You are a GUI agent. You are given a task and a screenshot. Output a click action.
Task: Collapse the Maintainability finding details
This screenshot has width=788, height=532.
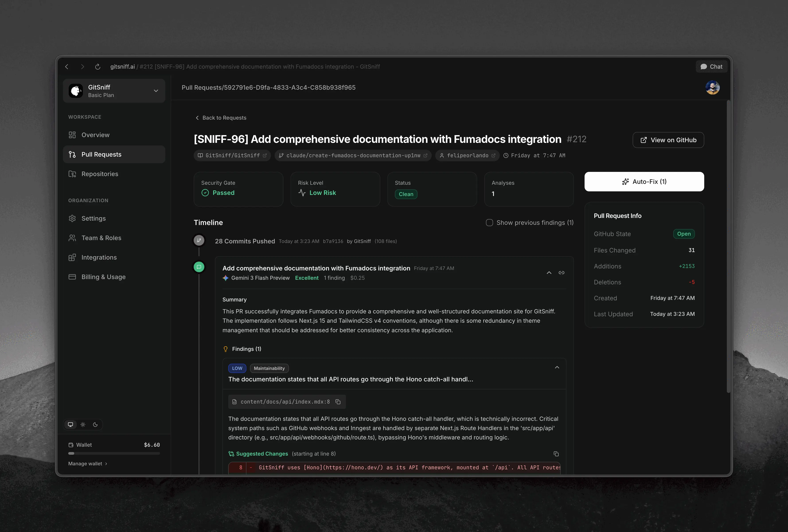tap(557, 367)
